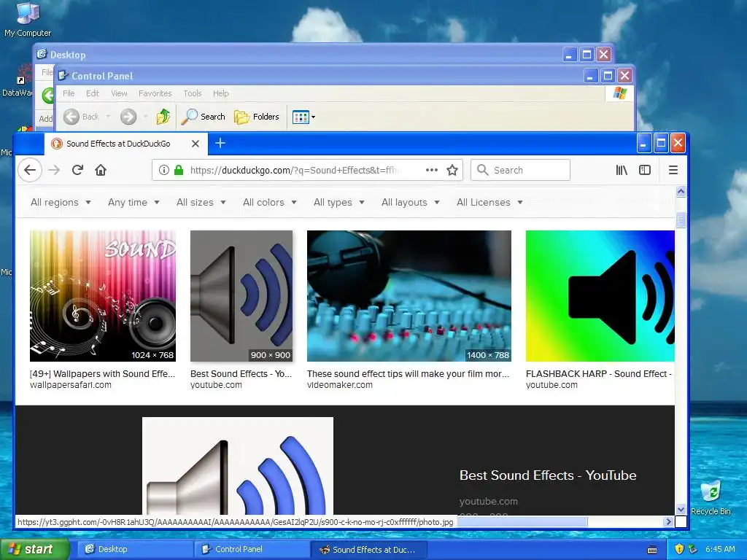The height and width of the screenshot is (560, 747).
Task: Click the wallpapersafari.com source link
Action: [71, 385]
